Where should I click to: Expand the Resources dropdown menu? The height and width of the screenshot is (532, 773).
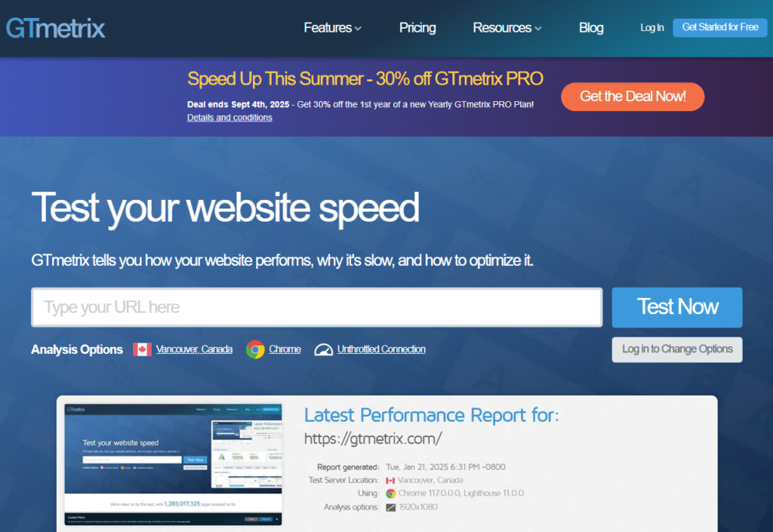(x=507, y=28)
